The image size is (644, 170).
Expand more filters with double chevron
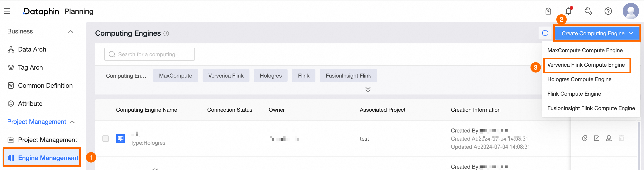pyautogui.click(x=368, y=90)
